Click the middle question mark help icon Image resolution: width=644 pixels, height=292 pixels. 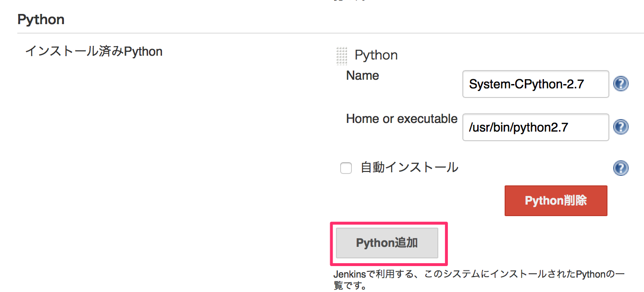point(620,127)
